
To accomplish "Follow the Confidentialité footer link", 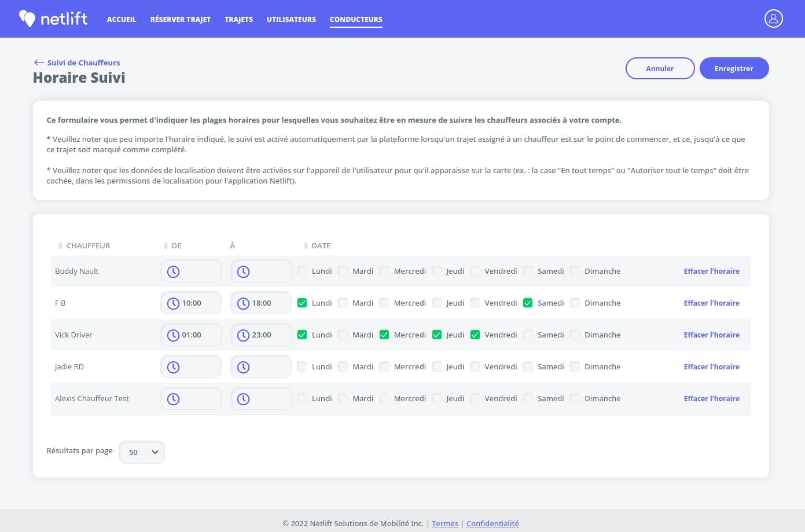I will (x=492, y=523).
